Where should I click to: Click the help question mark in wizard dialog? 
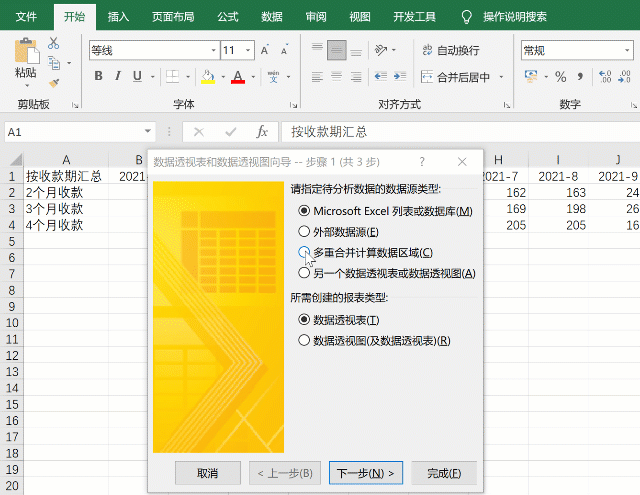click(x=422, y=161)
